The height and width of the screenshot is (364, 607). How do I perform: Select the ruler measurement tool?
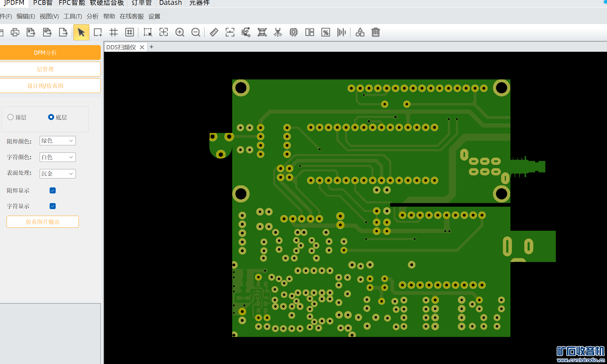pos(214,32)
